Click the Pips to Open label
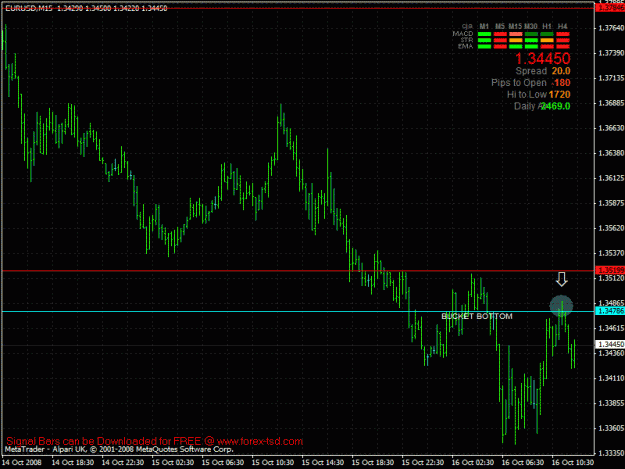 pyautogui.click(x=519, y=83)
